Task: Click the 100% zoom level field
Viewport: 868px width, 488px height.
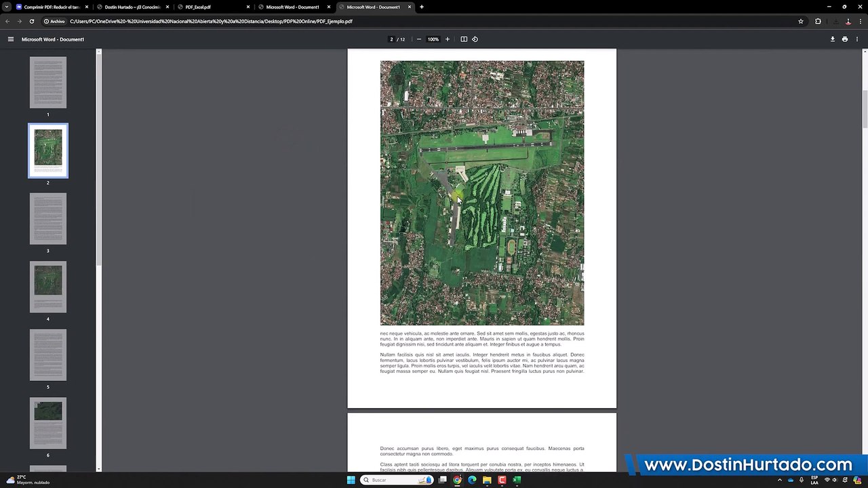Action: [x=433, y=39]
